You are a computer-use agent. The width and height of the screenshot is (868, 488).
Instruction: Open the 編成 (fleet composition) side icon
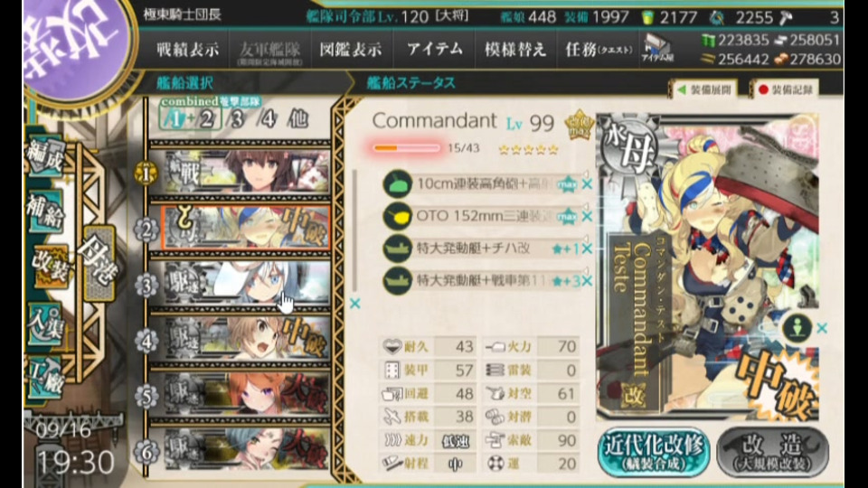coord(45,156)
